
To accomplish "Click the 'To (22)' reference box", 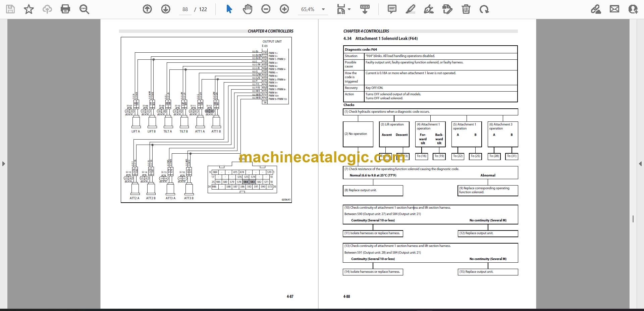I will point(458,156).
